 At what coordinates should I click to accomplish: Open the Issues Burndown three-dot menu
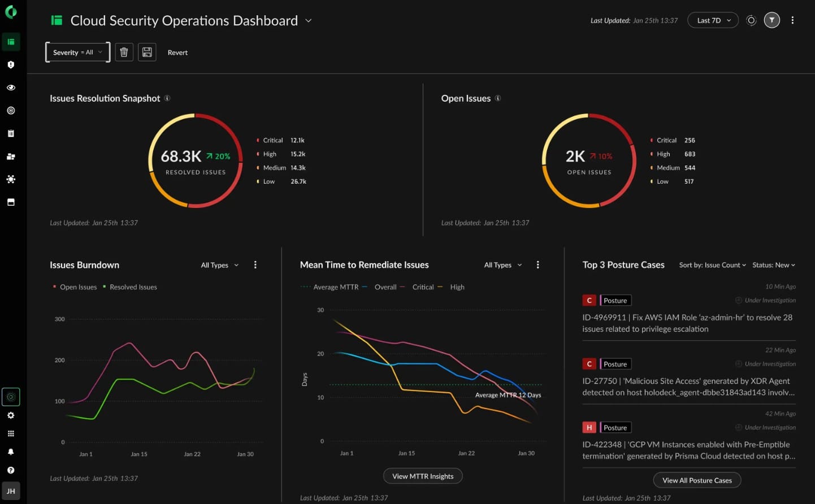tap(255, 265)
